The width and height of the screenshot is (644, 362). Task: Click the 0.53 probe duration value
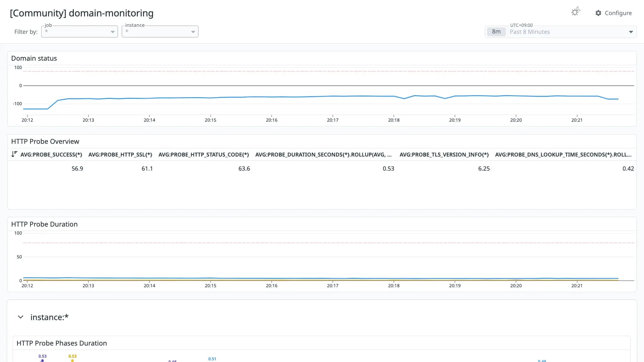pyautogui.click(x=388, y=169)
